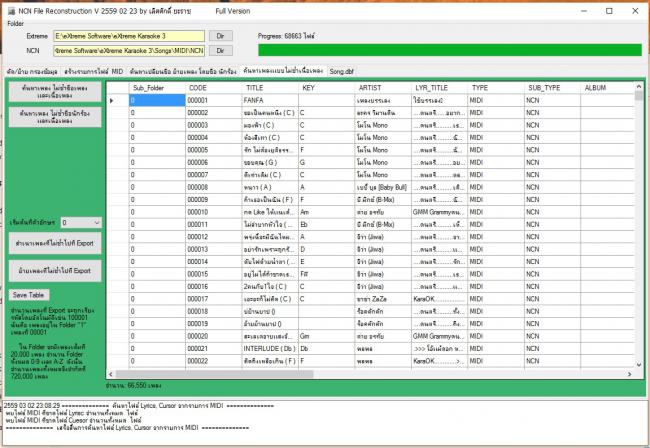Viewport: 650px width, 448px height.
Task: Click the horizontal scrollbar right arrow
Action: coord(630,374)
